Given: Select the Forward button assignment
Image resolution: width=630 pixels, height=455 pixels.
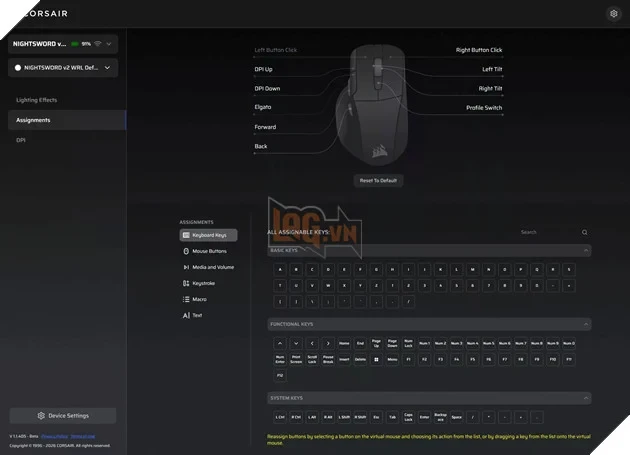Looking at the screenshot, I should [x=265, y=127].
